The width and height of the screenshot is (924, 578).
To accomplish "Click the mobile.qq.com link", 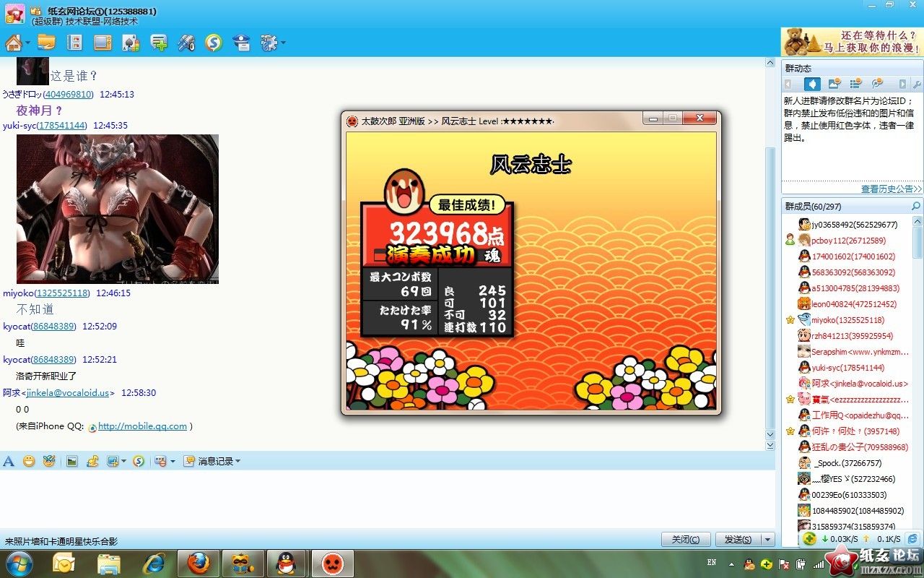I will click(x=142, y=426).
